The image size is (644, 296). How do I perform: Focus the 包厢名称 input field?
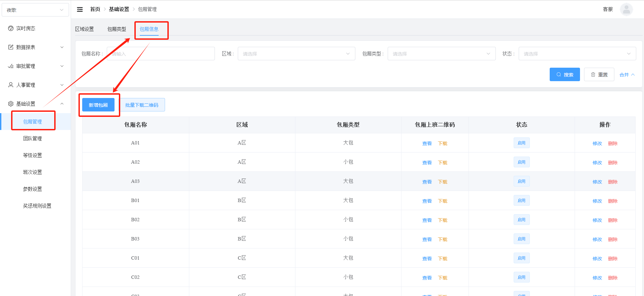pos(161,54)
